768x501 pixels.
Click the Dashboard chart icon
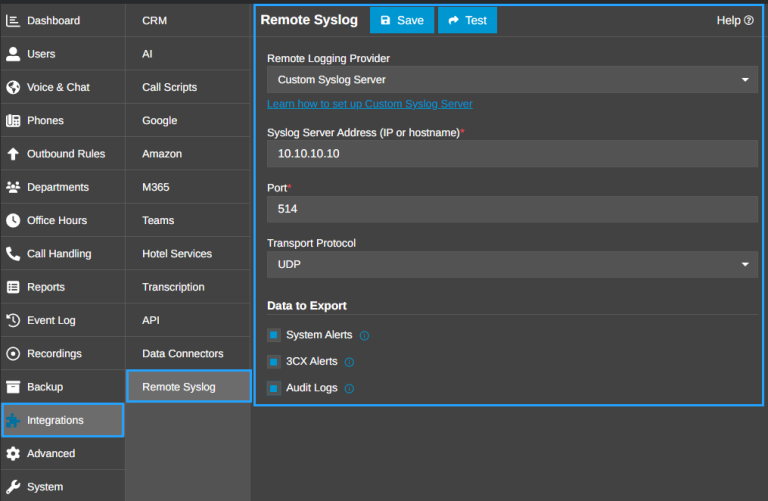click(13, 21)
